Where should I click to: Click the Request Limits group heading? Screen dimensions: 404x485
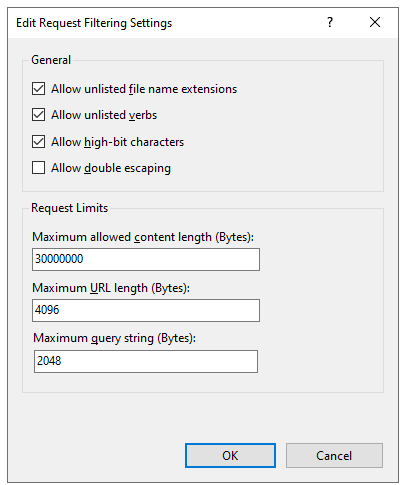(x=69, y=208)
